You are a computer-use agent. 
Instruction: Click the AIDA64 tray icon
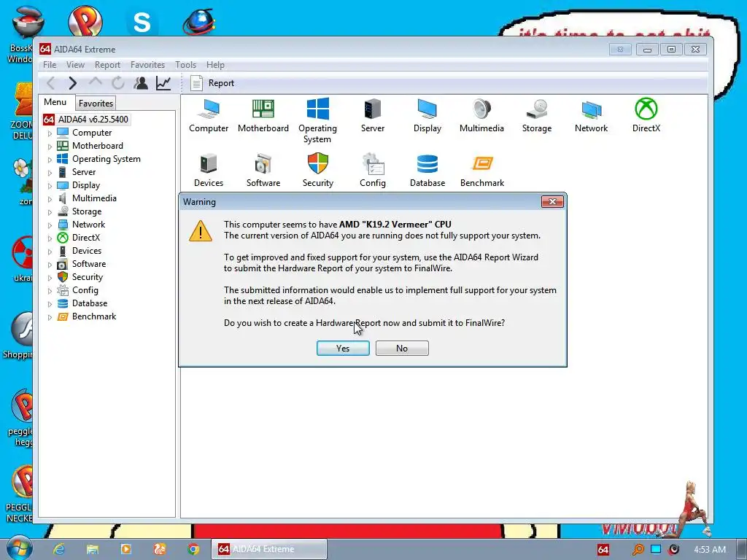pos(603,550)
